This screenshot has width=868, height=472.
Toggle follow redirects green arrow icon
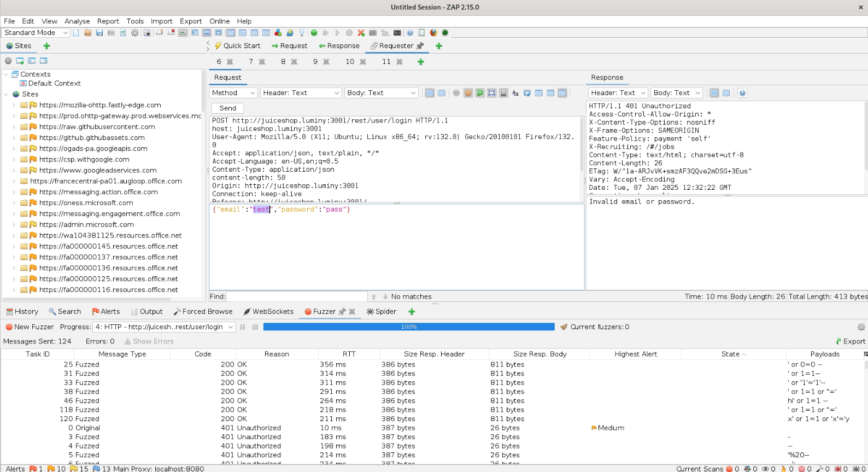(479, 93)
